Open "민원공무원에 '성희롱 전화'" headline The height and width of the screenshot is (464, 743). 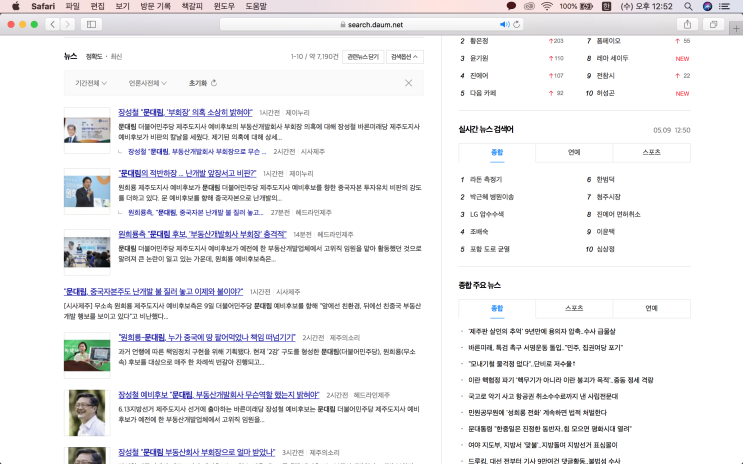[x=537, y=412]
